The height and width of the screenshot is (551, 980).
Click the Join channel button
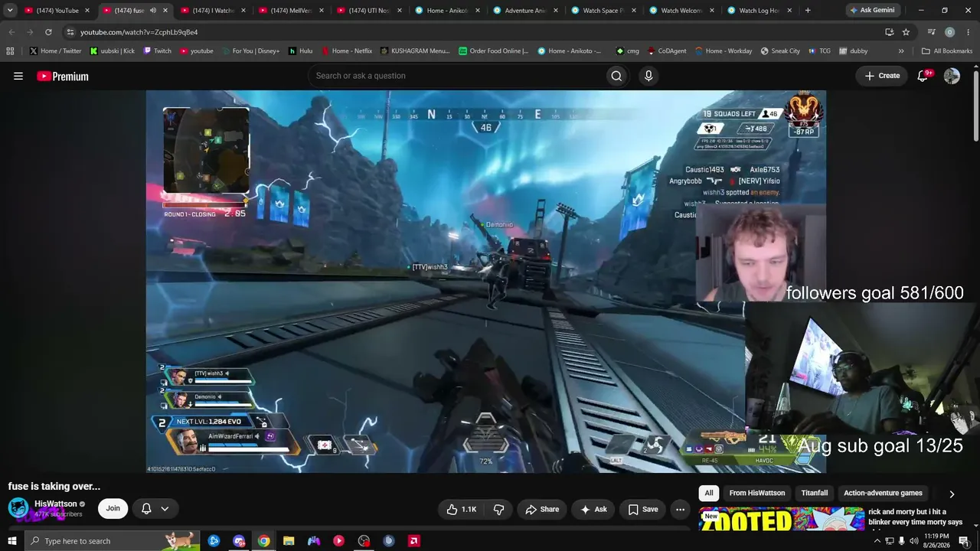(113, 509)
